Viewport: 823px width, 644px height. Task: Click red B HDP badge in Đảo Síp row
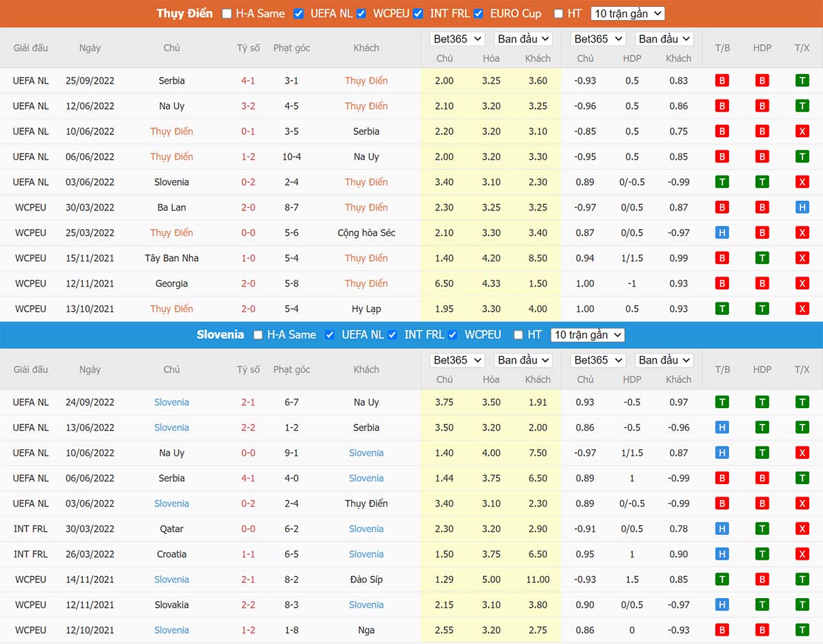click(x=762, y=580)
